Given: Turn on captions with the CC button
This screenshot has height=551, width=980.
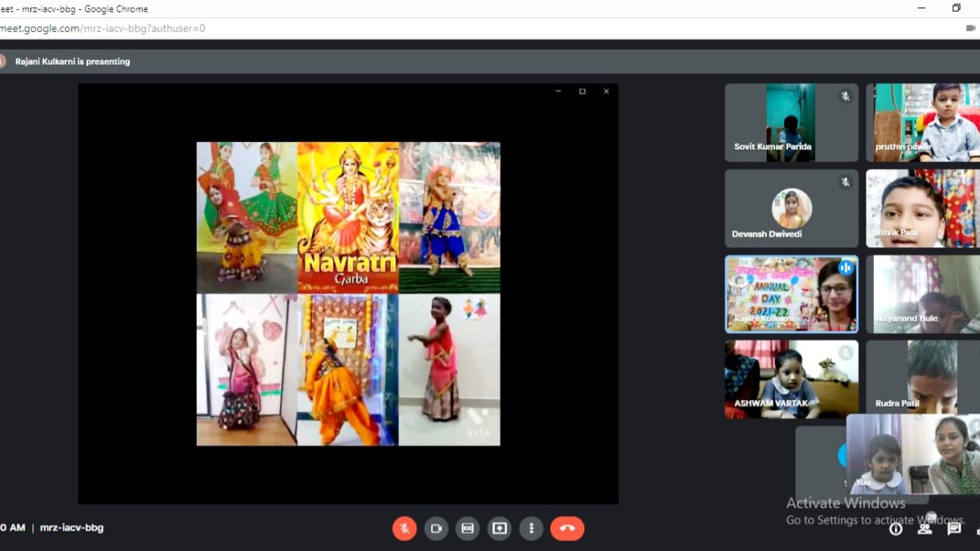Looking at the screenshot, I should [468, 528].
